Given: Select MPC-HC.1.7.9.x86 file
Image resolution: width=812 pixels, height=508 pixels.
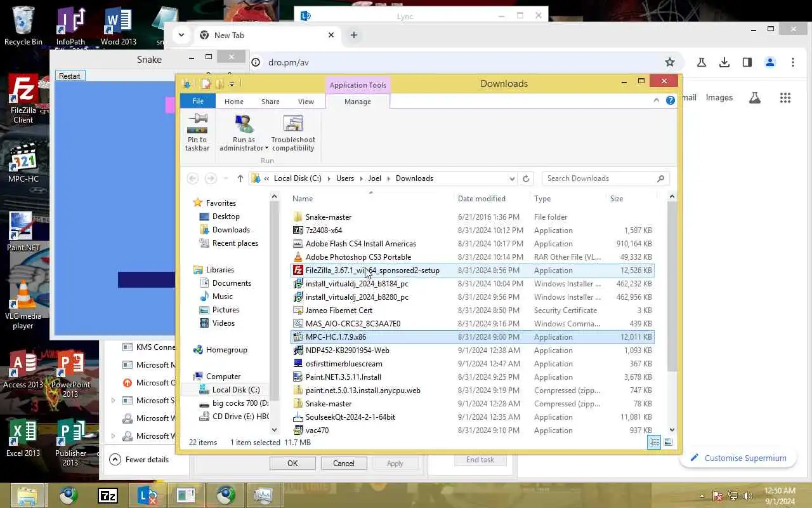Looking at the screenshot, I should [473, 337].
